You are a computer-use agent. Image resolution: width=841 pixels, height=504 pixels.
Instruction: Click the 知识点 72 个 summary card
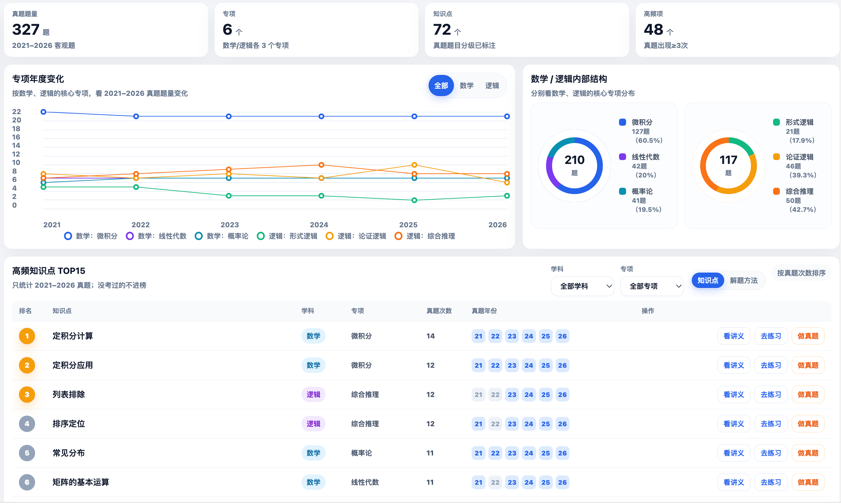point(527,30)
